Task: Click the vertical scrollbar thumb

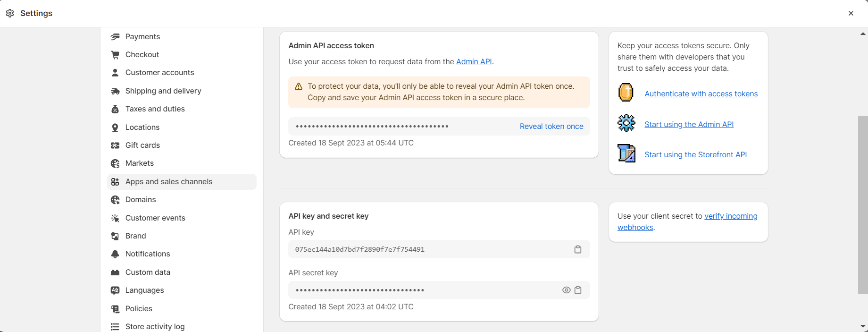Action: (863, 205)
